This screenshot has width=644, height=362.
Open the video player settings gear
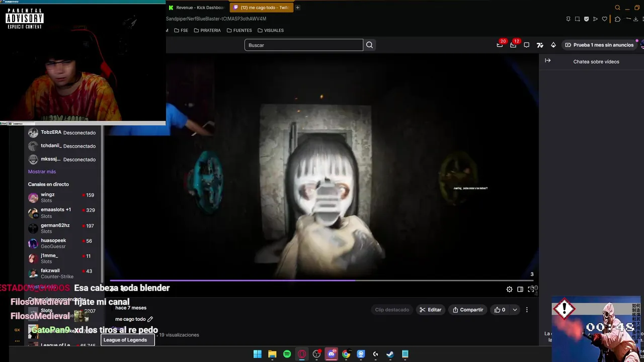coord(509,289)
